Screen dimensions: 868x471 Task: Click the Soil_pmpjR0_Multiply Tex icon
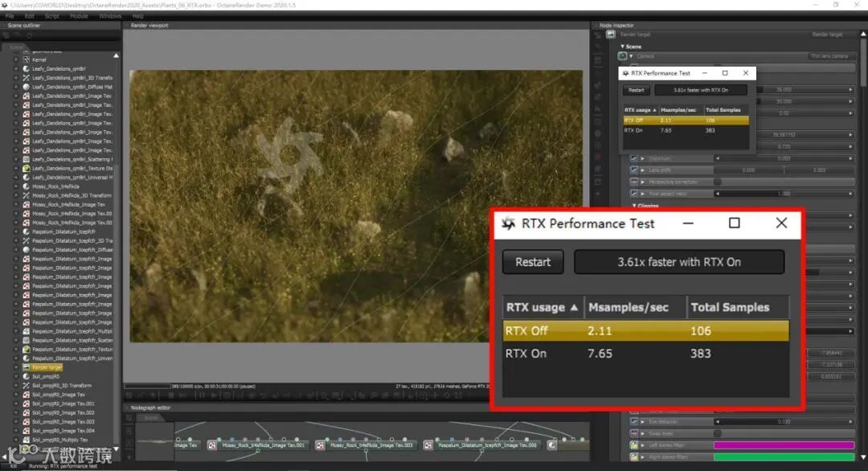[x=26, y=440]
